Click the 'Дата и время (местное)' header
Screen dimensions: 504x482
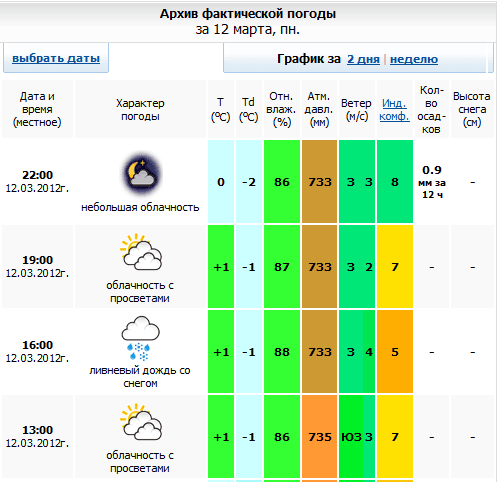37,109
